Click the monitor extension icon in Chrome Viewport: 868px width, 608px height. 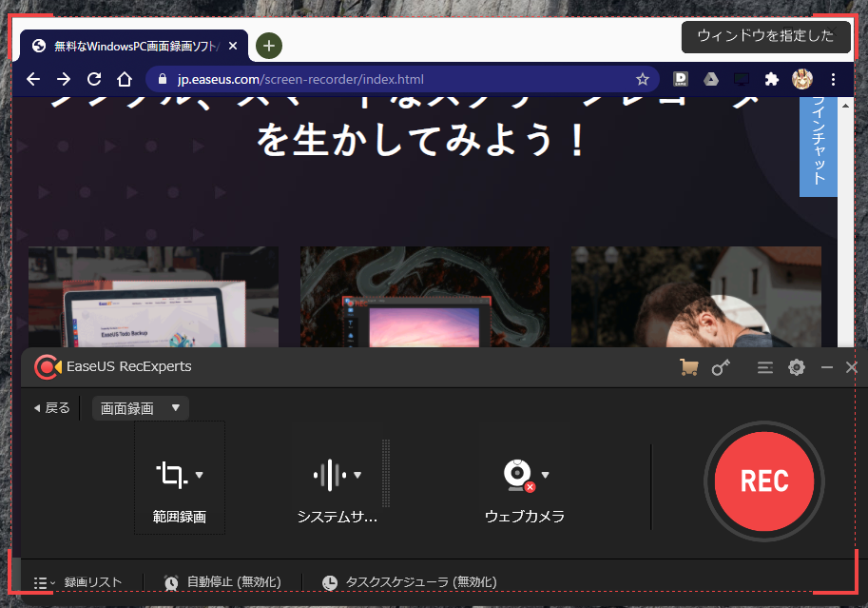[x=742, y=79]
